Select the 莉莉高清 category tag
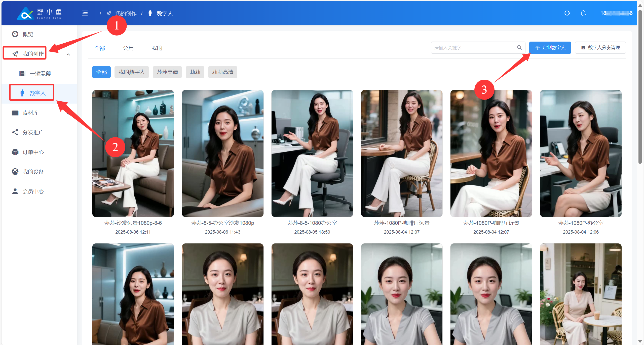Screen dimensions: 644x345 click(222, 72)
